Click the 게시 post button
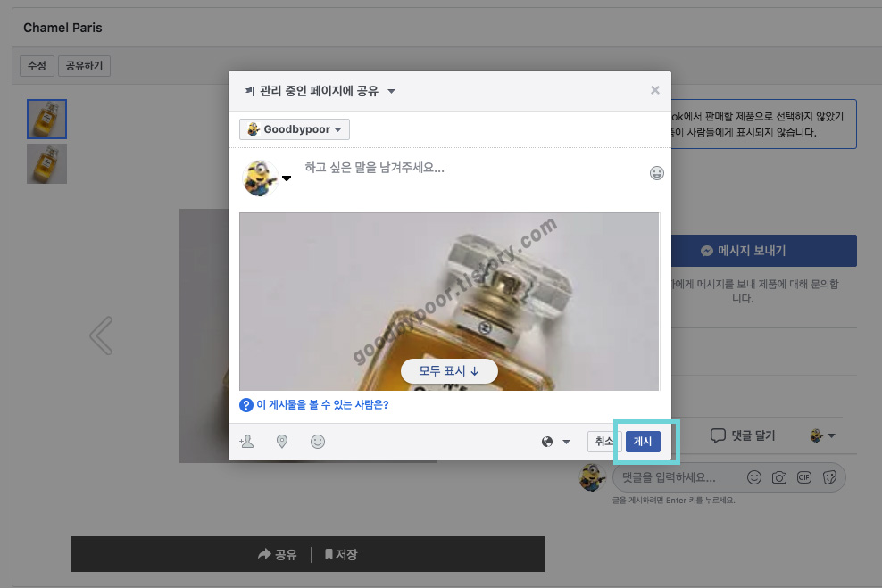This screenshot has width=882, height=588. (x=643, y=442)
